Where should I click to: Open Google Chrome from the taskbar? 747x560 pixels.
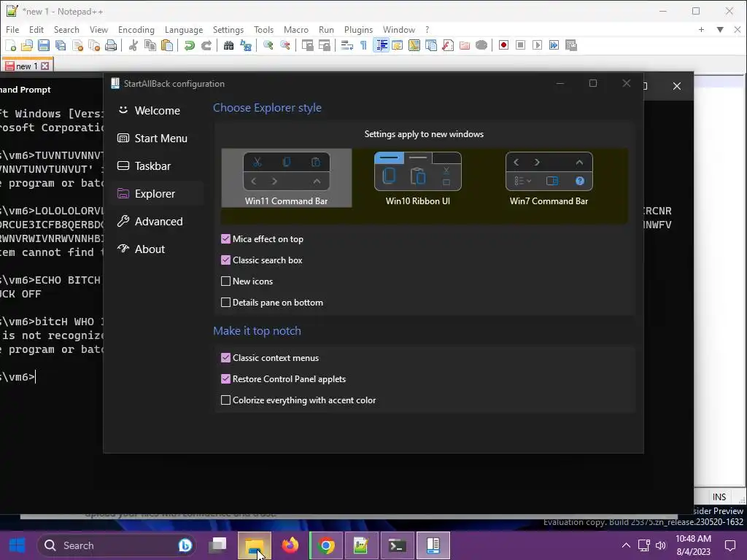coord(326,545)
